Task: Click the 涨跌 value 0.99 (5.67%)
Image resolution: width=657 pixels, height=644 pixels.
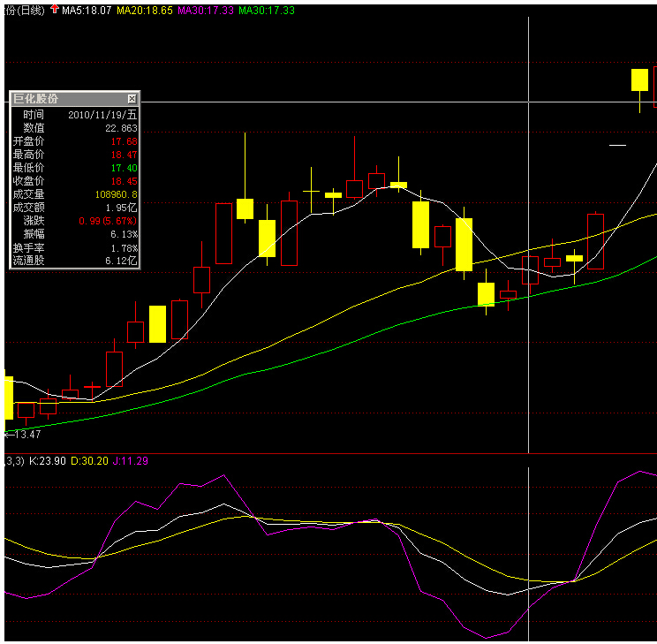Action: pyautogui.click(x=108, y=221)
